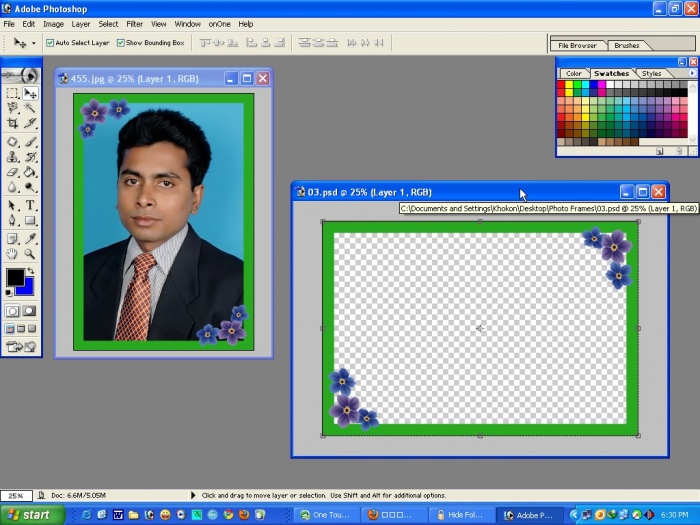The image size is (700, 525).
Task: Select the Crop tool
Action: coord(12,124)
